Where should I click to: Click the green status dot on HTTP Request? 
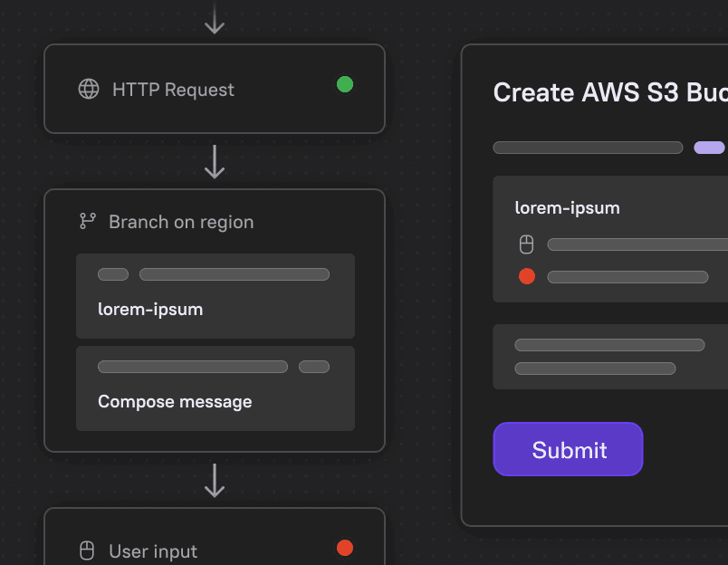[345, 84]
